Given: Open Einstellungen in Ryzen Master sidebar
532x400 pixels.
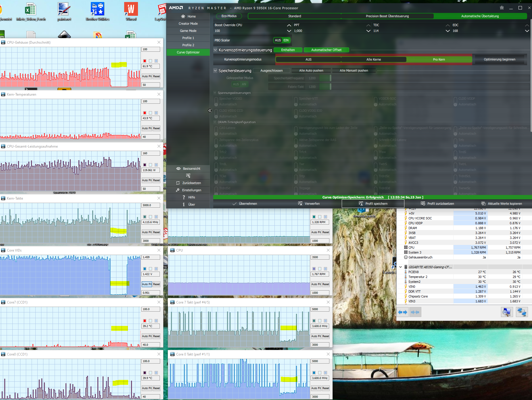Looking at the screenshot, I should [188, 190].
